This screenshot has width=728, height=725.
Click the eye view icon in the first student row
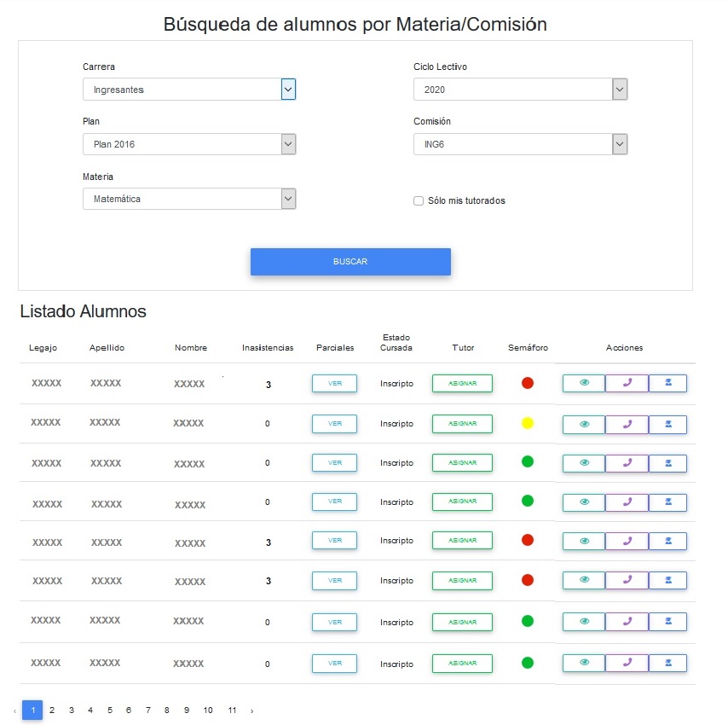pos(584,383)
